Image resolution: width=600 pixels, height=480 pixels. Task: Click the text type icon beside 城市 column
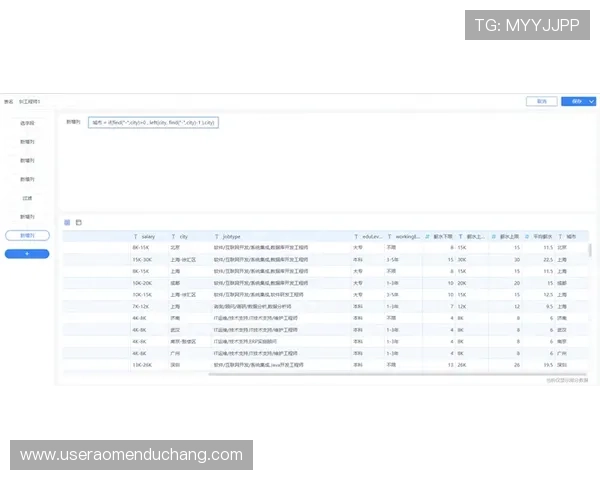(x=561, y=236)
